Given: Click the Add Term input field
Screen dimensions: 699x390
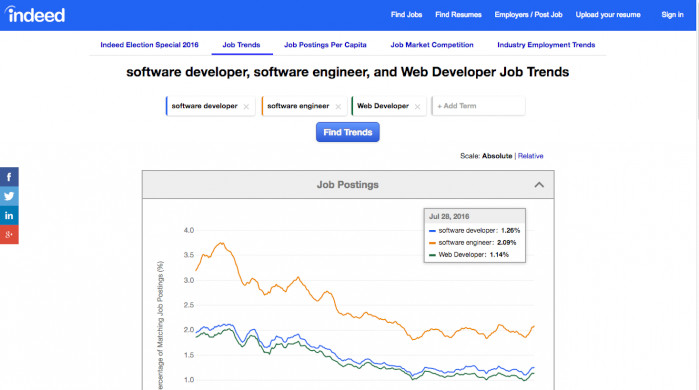Looking at the screenshot, I should 478,106.
